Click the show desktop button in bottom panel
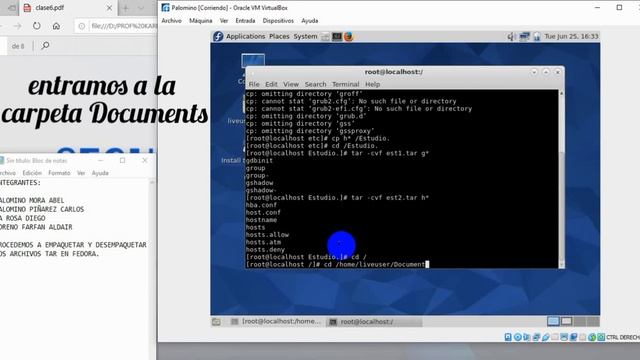This screenshot has width=640, height=360. click(x=216, y=322)
